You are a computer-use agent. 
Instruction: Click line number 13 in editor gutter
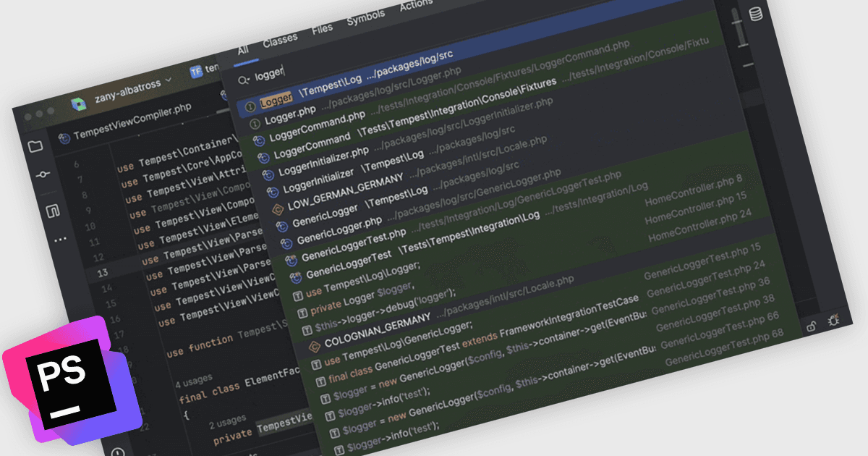(x=102, y=272)
